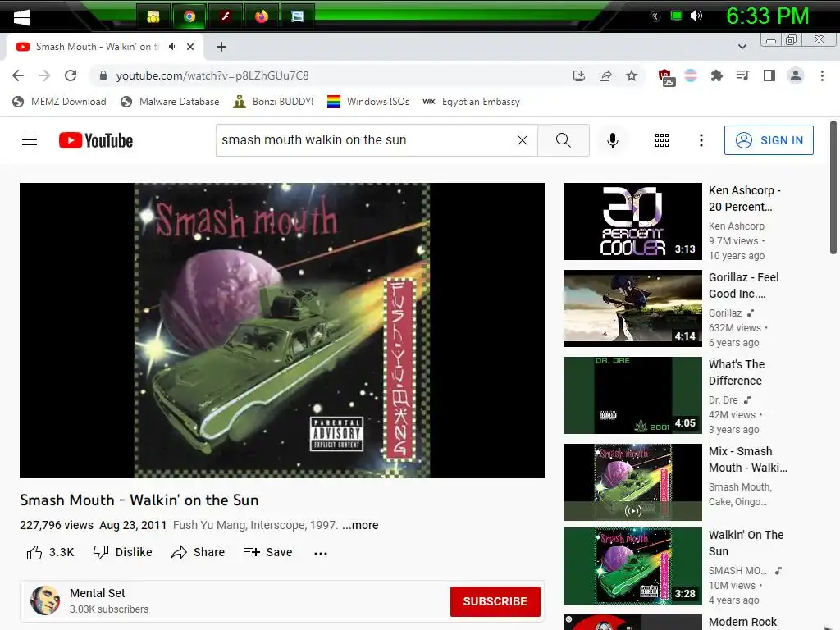This screenshot has height=630, width=840.
Task: Click the Dislike button
Action: click(122, 552)
